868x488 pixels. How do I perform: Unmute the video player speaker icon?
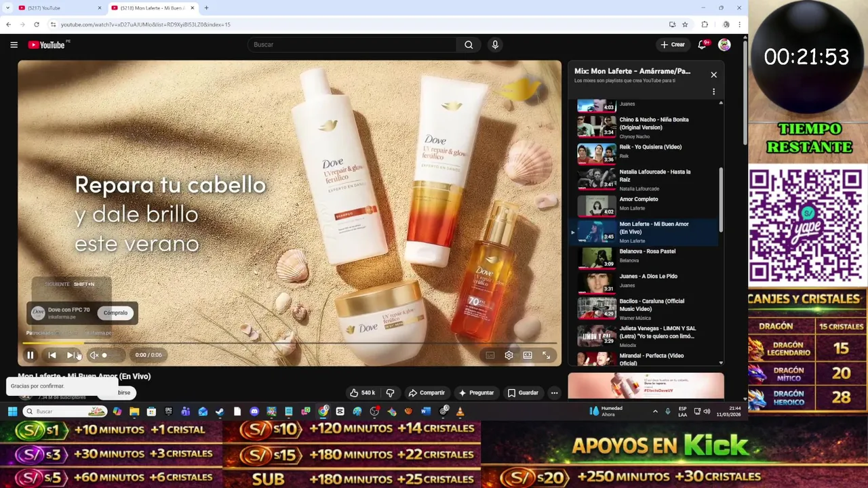(94, 355)
